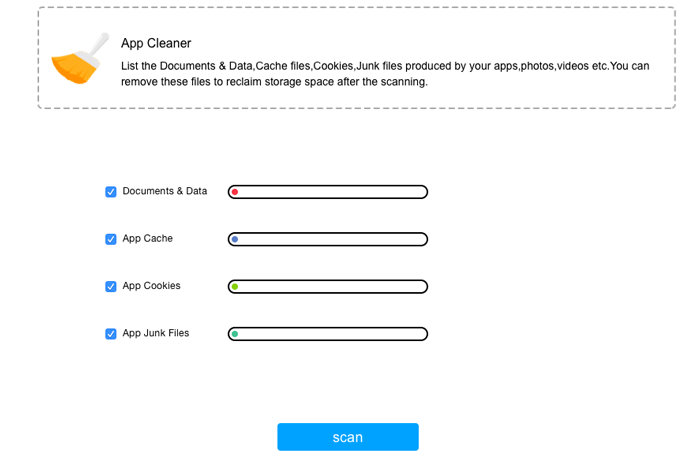Click the blue dot on App Cache bar
This screenshot has width=685, height=467.
234,239
